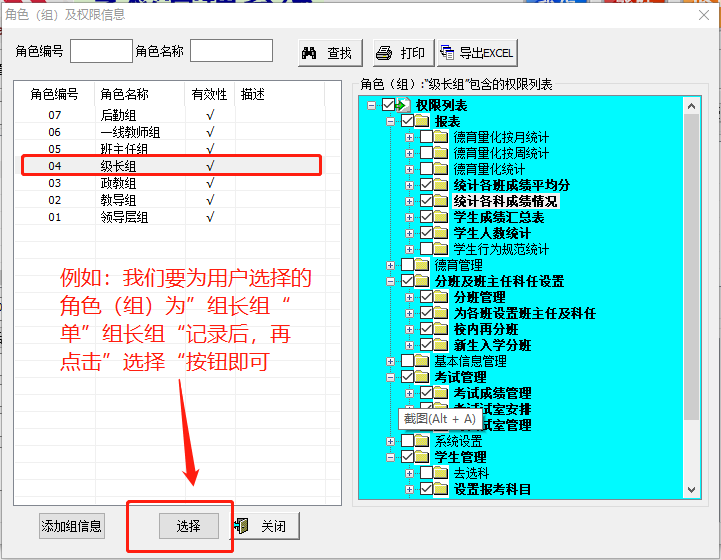
Task: Click the 导出EXCEL export icon button
Action: point(476,53)
